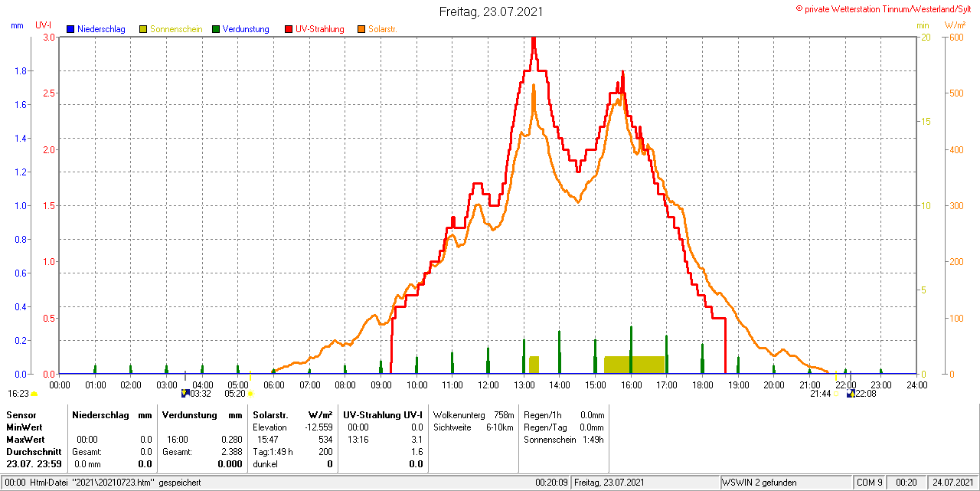980x491 pixels.
Task: Click Freitag, 23.07.2021 in the status bar
Action: (609, 483)
